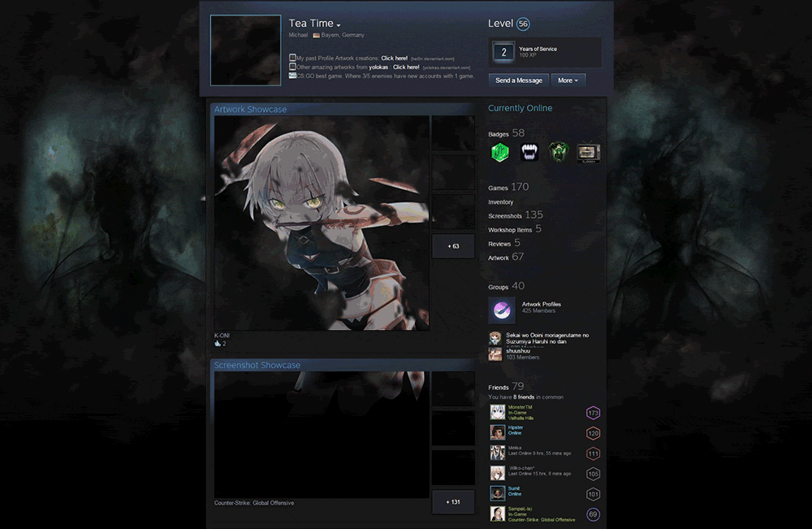Viewport: 812px width, 529px height.
Task: Click the level 120 hexagon badge
Action: coord(593,433)
